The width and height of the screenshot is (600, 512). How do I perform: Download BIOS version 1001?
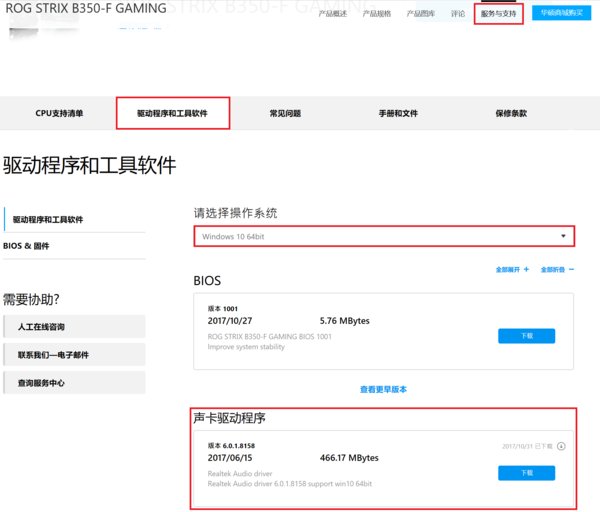point(526,336)
